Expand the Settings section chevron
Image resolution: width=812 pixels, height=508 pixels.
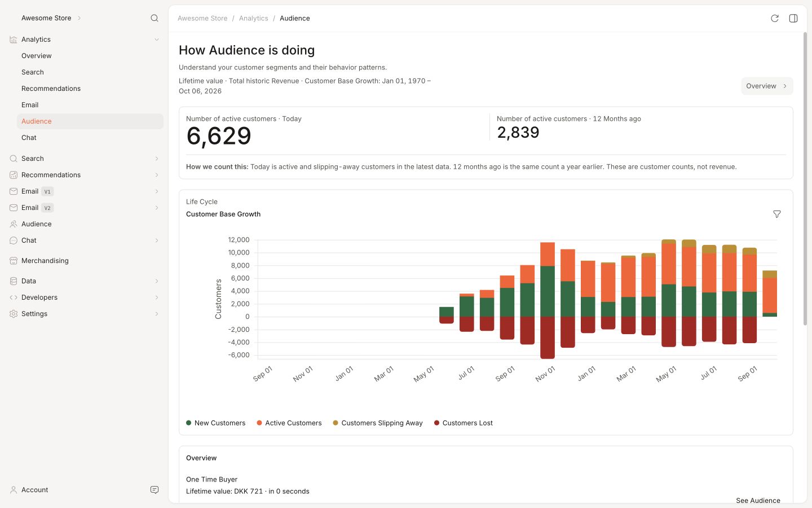pyautogui.click(x=157, y=314)
